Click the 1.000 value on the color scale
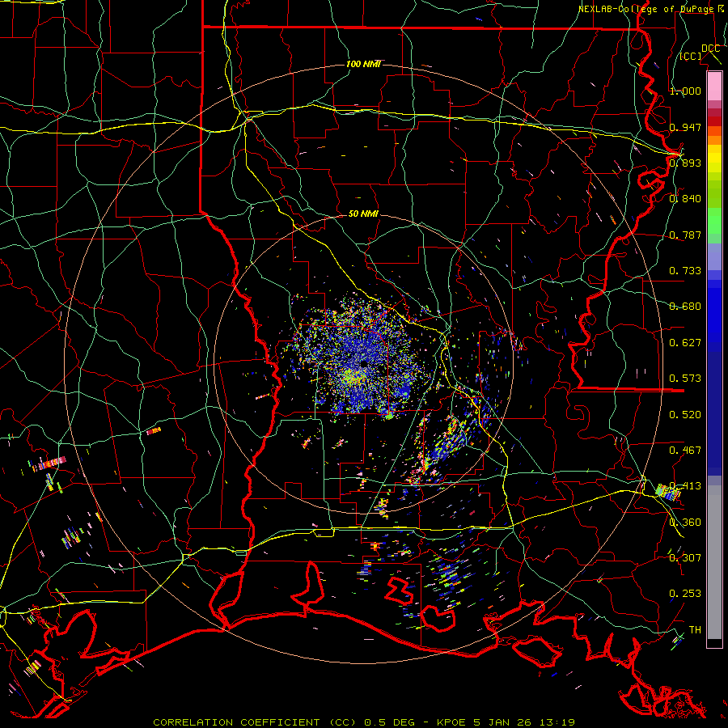 685,91
